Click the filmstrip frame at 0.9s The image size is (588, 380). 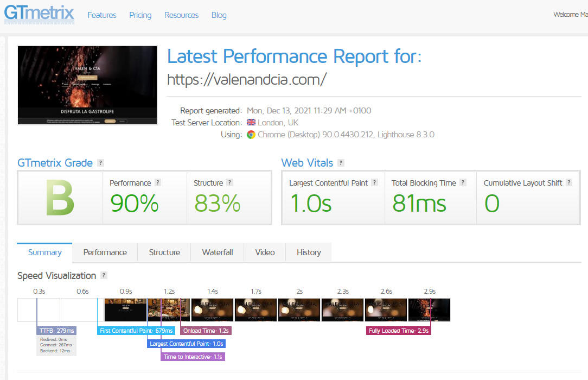tap(126, 310)
